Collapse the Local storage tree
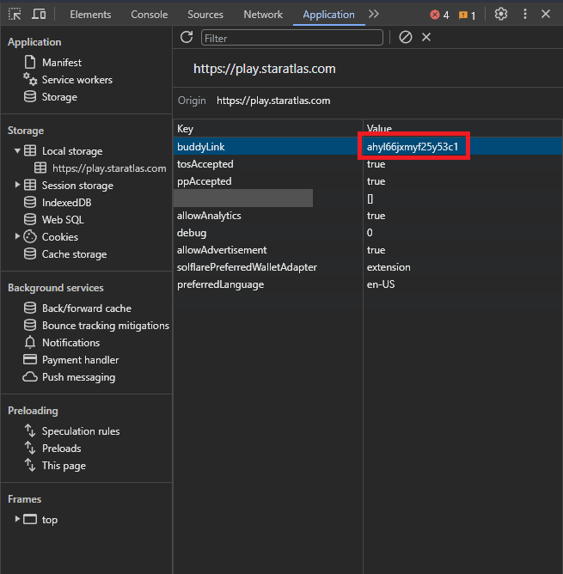Viewport: 563px width, 574px height. (x=17, y=151)
